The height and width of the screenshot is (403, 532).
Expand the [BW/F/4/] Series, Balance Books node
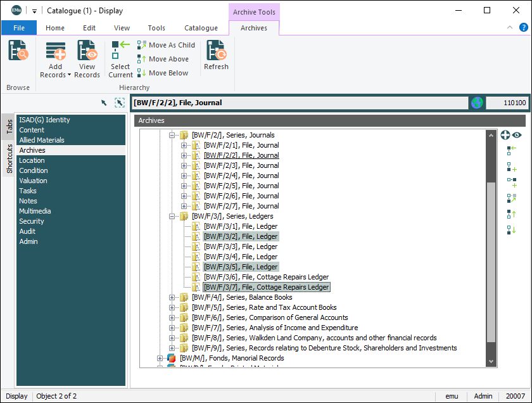pos(172,297)
